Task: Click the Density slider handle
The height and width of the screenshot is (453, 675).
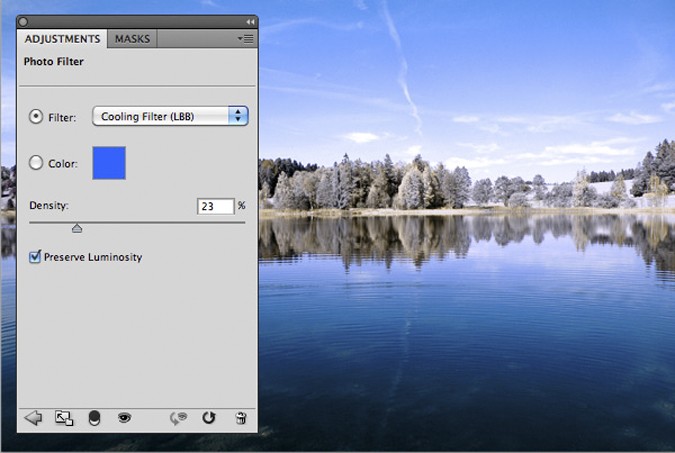Action: pyautogui.click(x=77, y=228)
